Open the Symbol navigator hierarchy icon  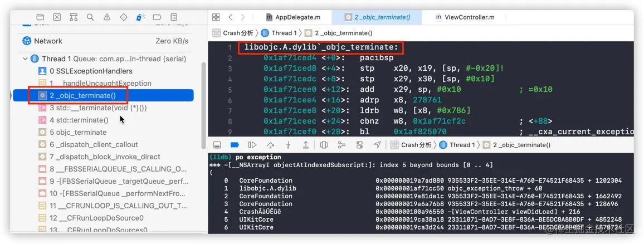pyautogui.click(x=74, y=17)
